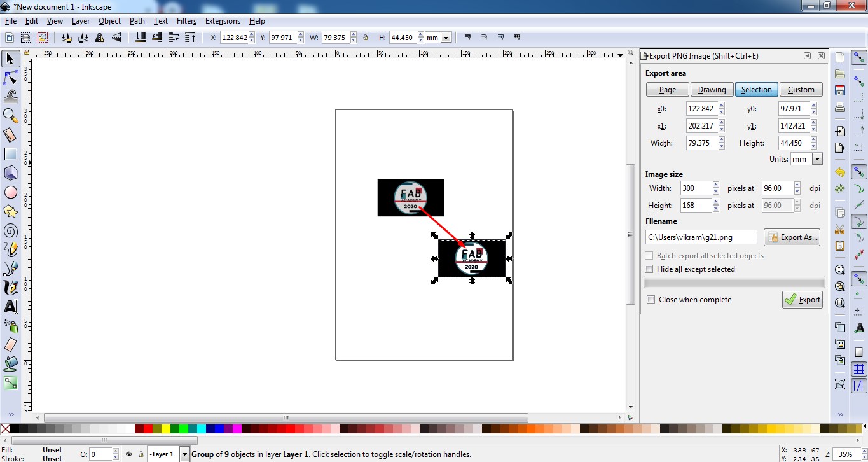The image size is (868, 462).
Task: Select the Gradient tool
Action: 10,383
